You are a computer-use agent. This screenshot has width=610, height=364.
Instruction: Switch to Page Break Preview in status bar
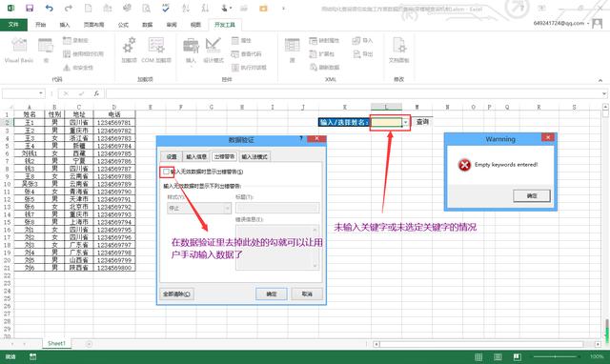pos(517,356)
